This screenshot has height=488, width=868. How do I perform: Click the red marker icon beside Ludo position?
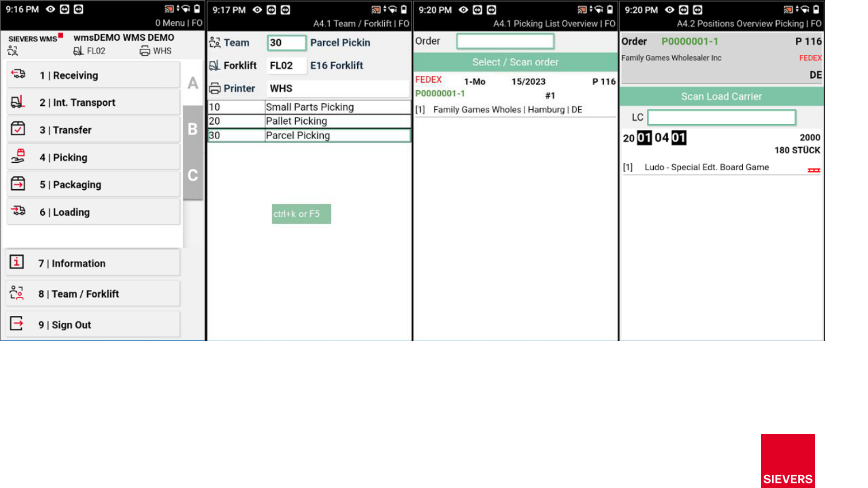pos(814,170)
